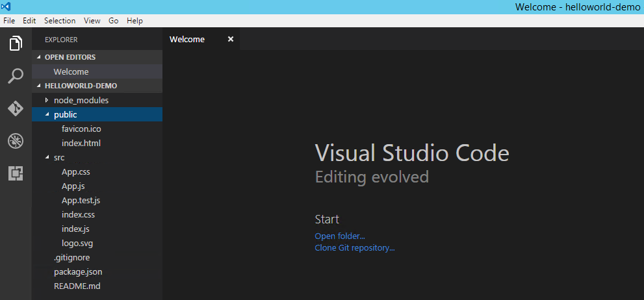644x300 pixels.
Task: Click the Clone Git repository... link
Action: [355, 248]
